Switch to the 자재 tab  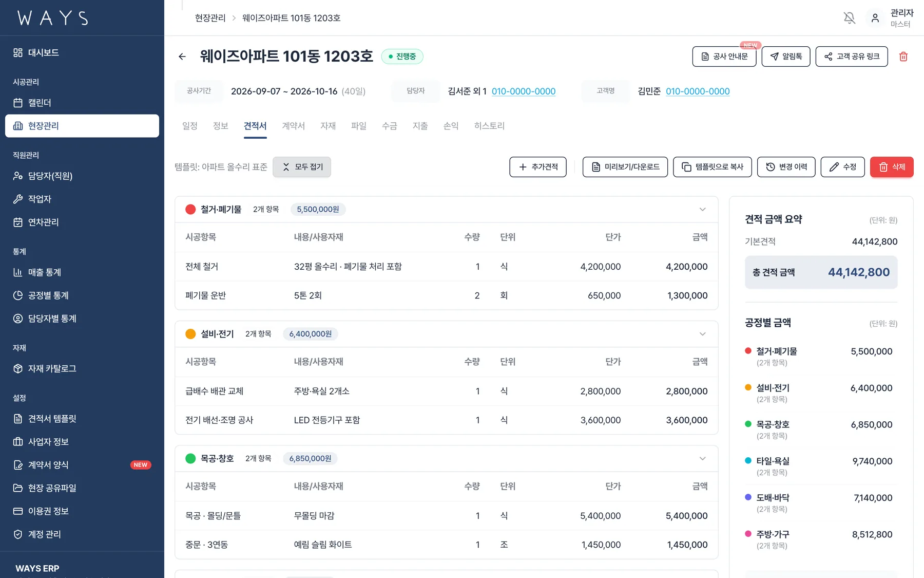coord(328,126)
